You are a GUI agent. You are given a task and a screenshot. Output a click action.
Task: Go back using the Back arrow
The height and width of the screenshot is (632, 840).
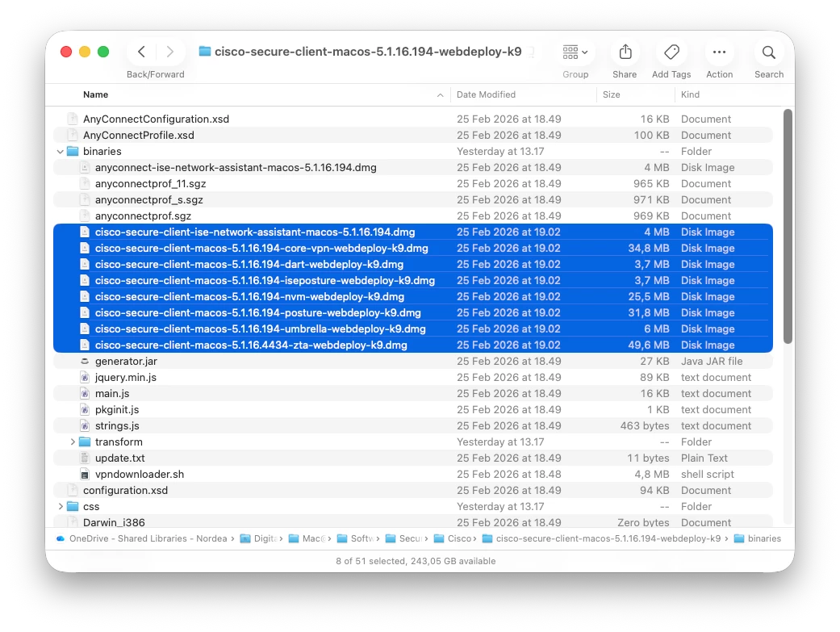pyautogui.click(x=141, y=52)
